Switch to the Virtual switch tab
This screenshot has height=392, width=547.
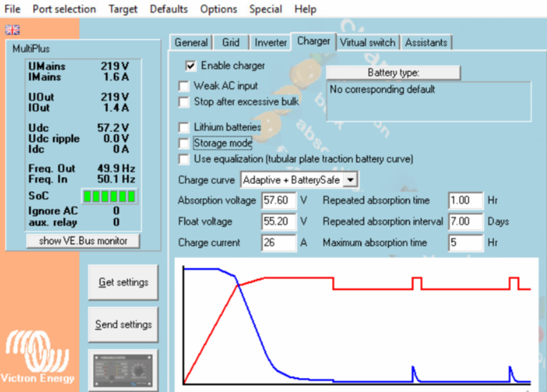(x=368, y=42)
